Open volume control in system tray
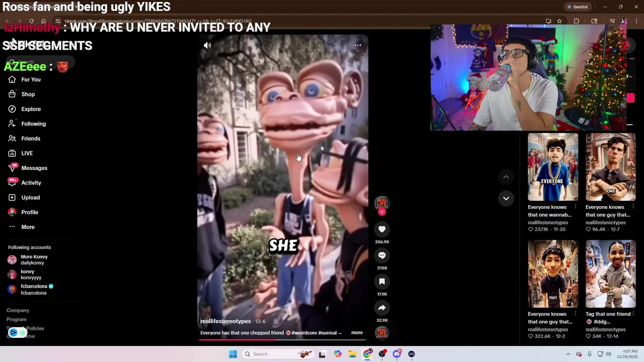This screenshot has width=644, height=362. tap(608, 354)
